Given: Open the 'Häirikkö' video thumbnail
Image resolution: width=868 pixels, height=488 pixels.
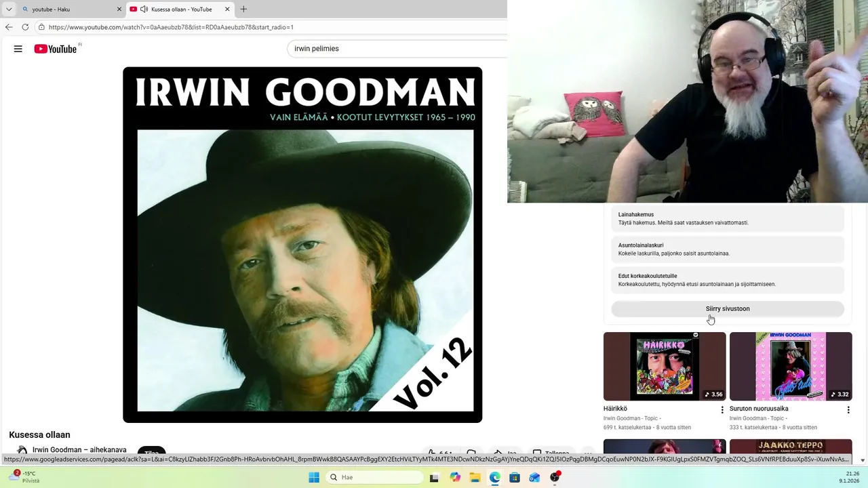Looking at the screenshot, I should (x=665, y=366).
